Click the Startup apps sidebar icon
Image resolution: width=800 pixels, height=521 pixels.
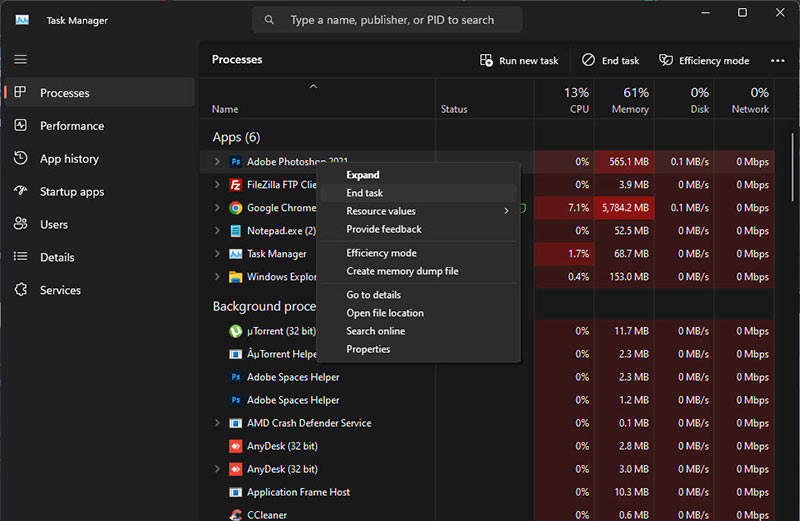tap(20, 191)
